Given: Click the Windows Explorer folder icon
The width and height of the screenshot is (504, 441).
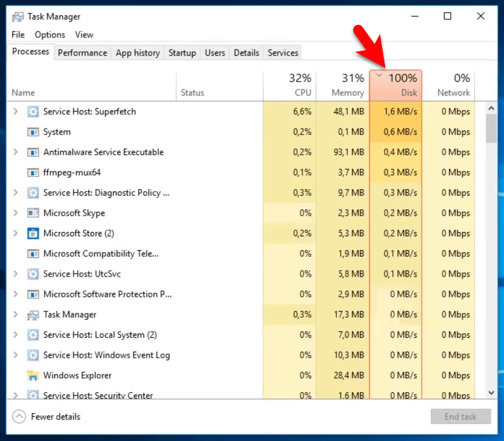Looking at the screenshot, I should (x=33, y=375).
